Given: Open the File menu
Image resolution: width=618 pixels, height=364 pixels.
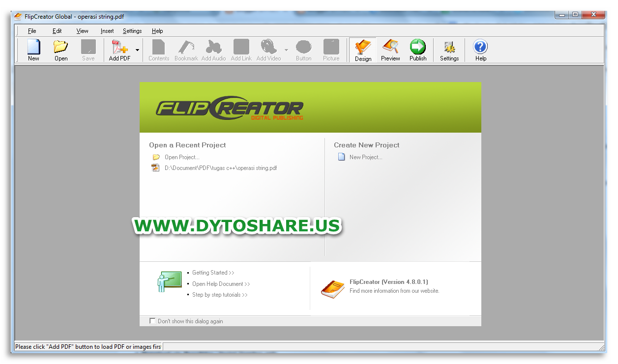Looking at the screenshot, I should click(x=32, y=31).
